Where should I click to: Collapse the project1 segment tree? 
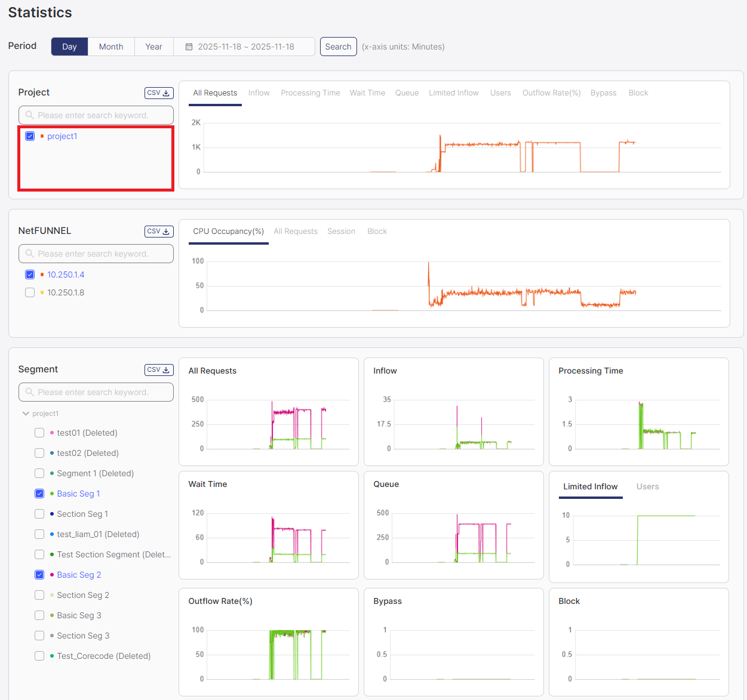tap(26, 414)
